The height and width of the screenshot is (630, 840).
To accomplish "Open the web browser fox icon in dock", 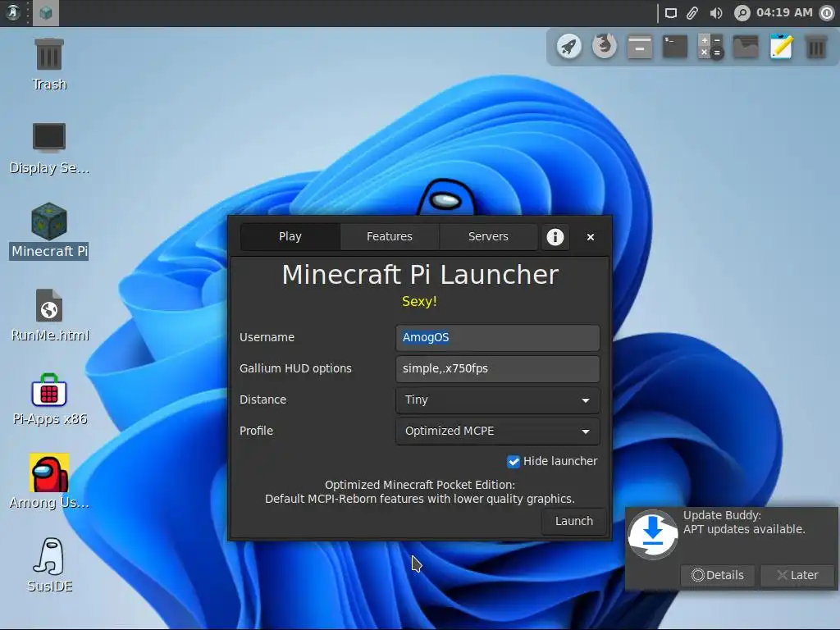I will click(605, 47).
